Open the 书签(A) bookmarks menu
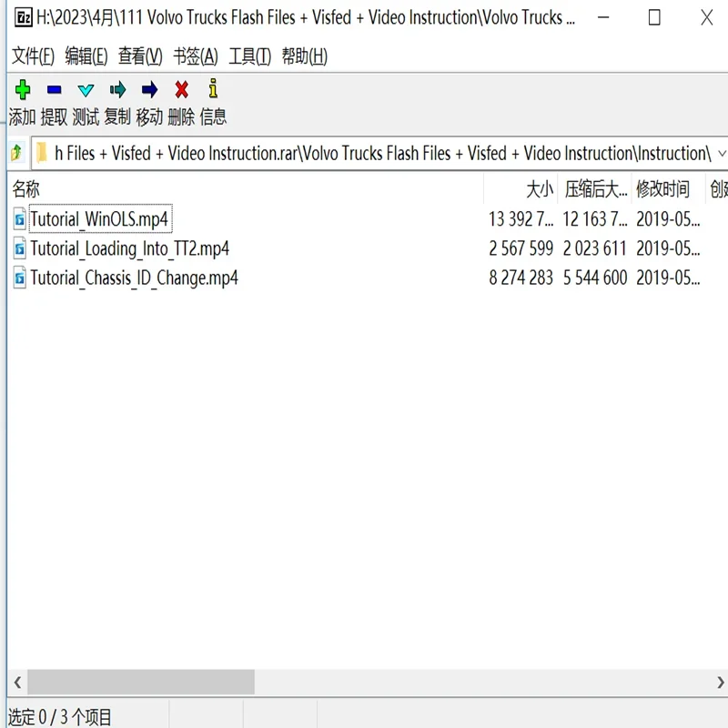This screenshot has width=728, height=728. [196, 56]
